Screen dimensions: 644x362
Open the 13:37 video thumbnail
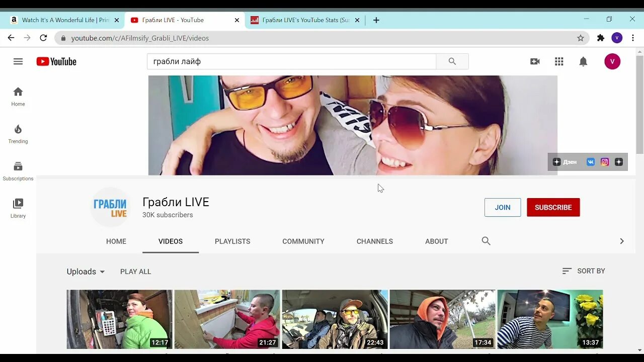point(550,319)
